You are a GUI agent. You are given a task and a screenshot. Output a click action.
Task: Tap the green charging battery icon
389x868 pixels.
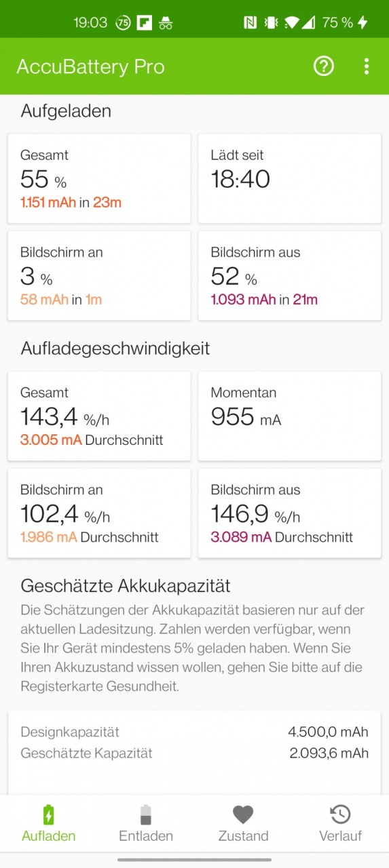[48, 814]
